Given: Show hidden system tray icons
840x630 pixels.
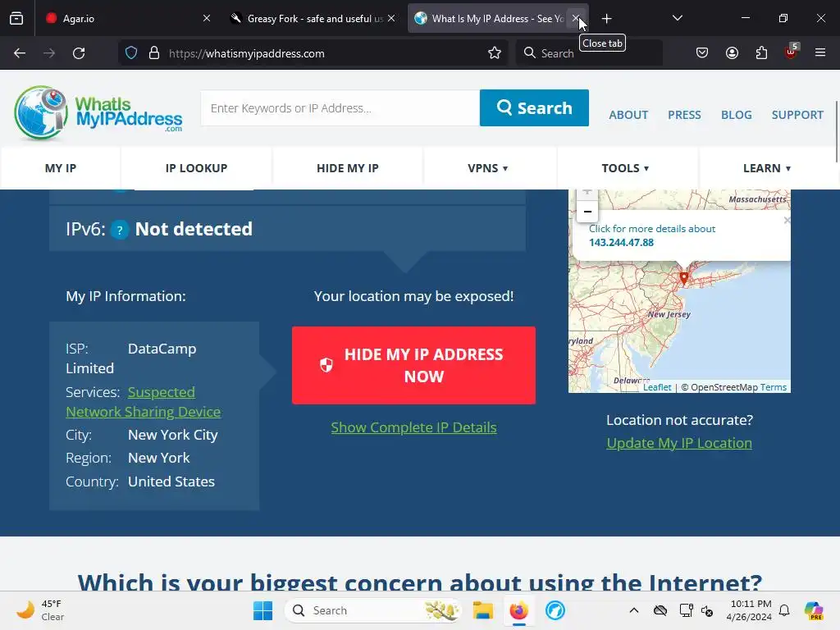Looking at the screenshot, I should coord(634,610).
